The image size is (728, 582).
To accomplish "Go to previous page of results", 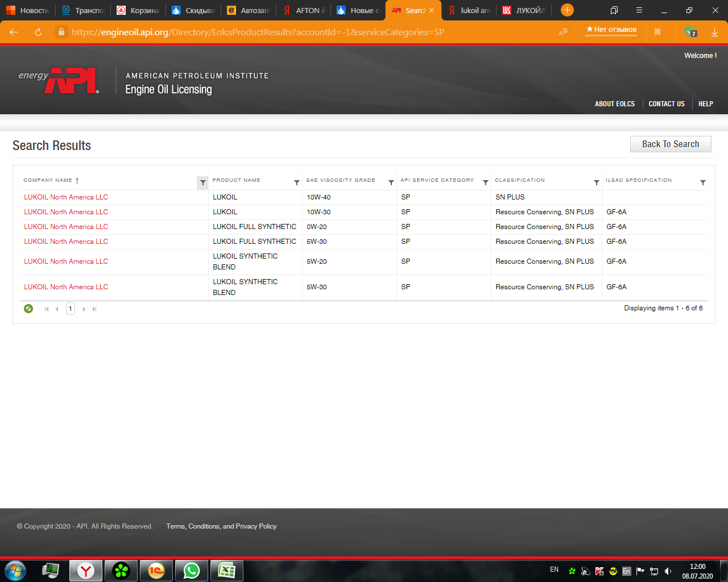I will click(57, 309).
